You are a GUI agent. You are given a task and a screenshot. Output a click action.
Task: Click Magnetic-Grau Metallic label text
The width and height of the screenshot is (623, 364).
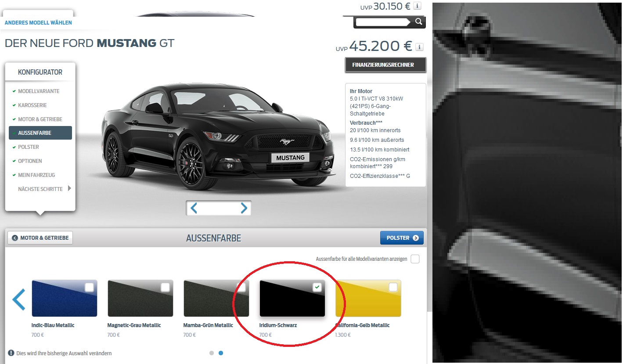pos(134,325)
